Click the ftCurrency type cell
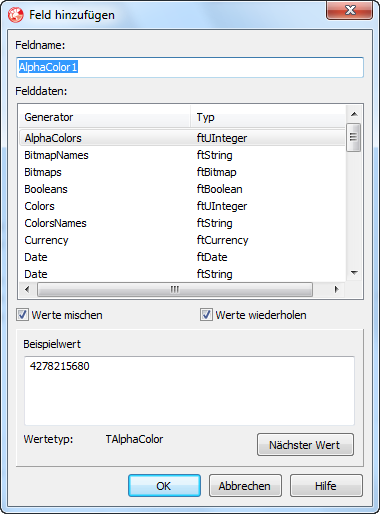380x514 pixels. tap(222, 240)
